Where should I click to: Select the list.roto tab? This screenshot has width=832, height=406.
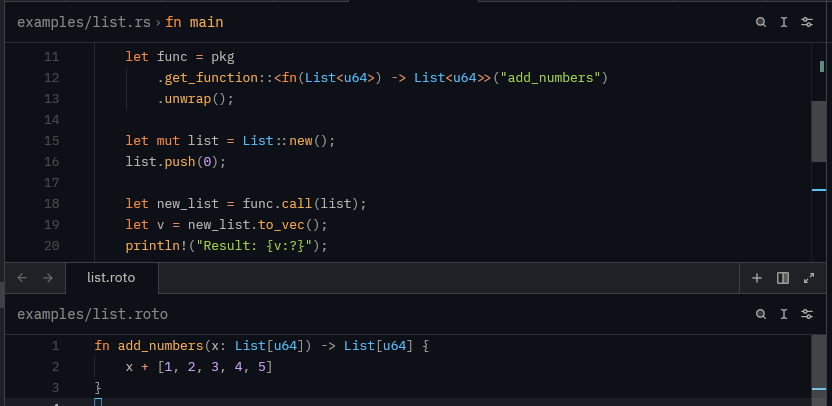pyautogui.click(x=110, y=278)
